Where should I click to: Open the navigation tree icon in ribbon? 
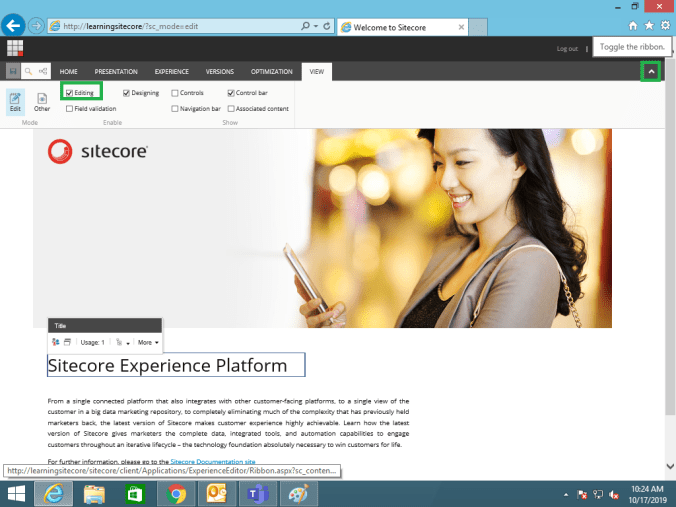(x=44, y=72)
